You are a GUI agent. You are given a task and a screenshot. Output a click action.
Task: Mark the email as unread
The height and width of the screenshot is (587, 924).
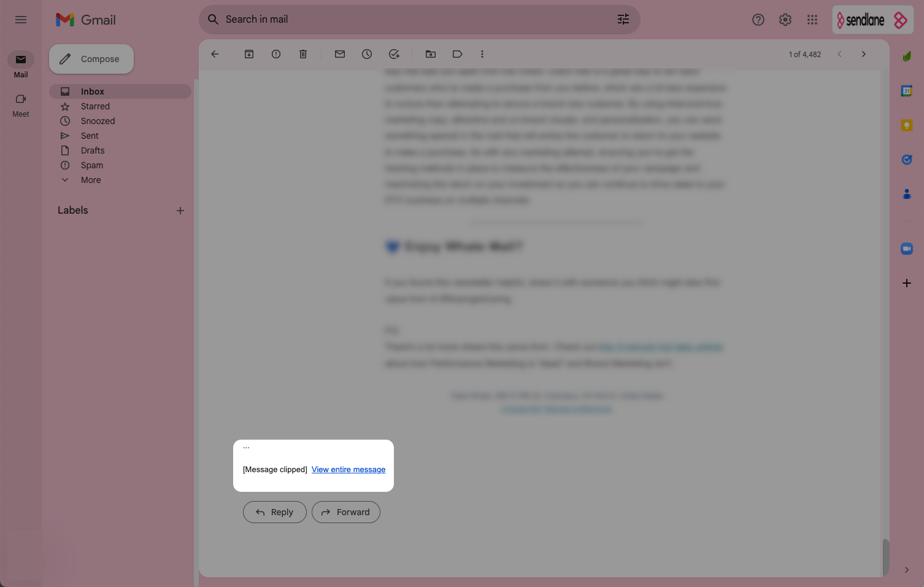[x=340, y=54]
